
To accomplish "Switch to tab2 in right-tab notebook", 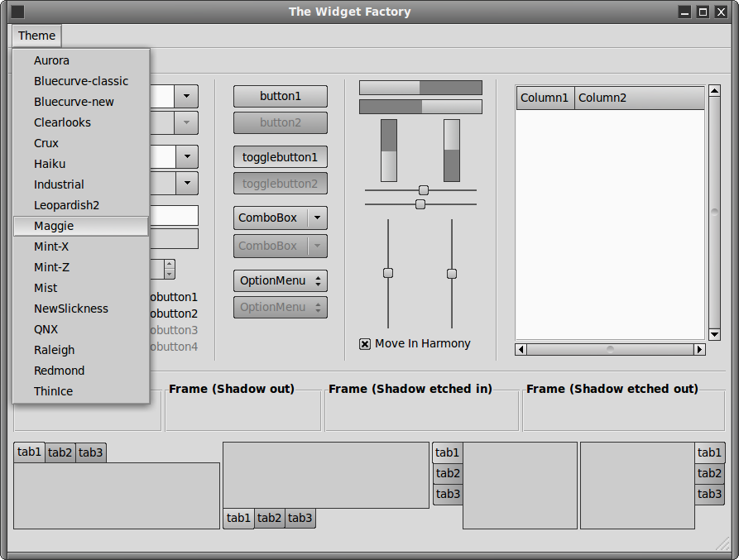I will (710, 473).
